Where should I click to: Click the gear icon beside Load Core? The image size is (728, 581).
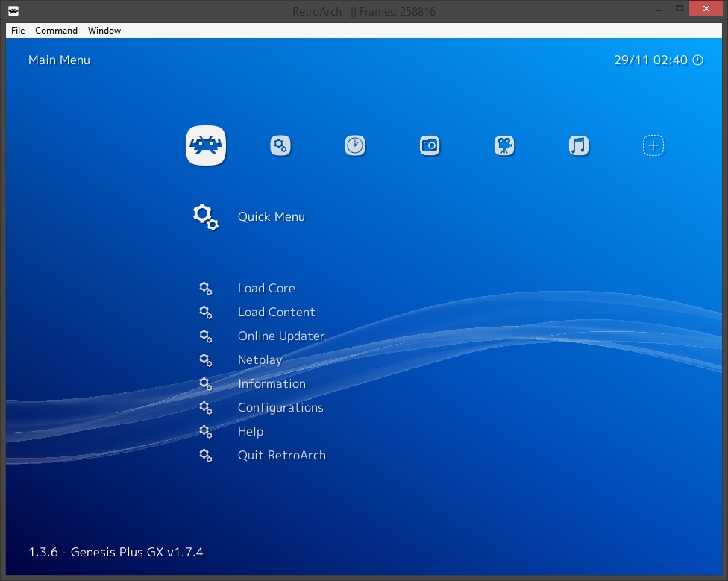[x=206, y=289]
